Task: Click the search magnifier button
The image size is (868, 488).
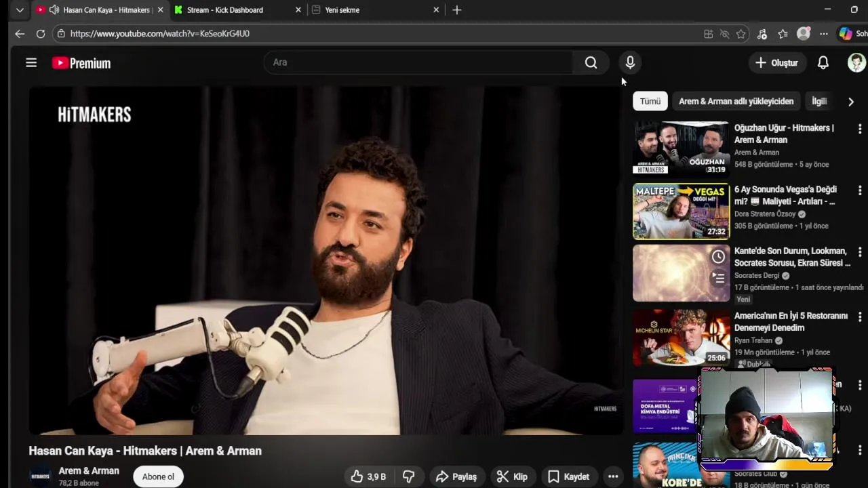Action: pyautogui.click(x=591, y=62)
